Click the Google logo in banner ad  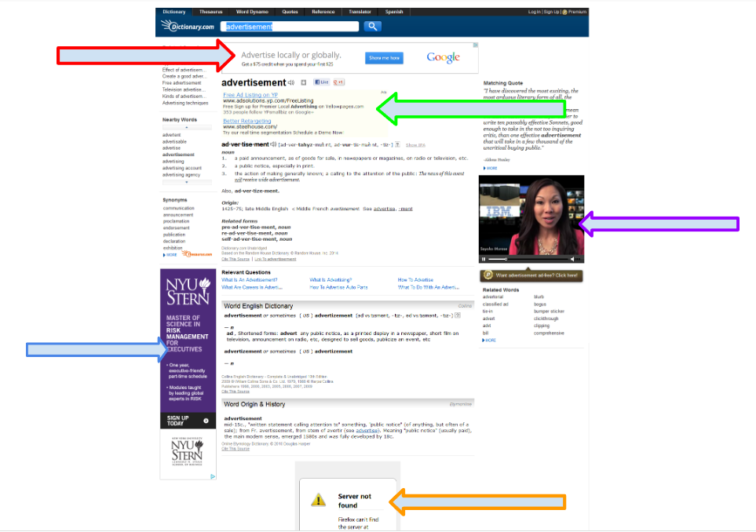point(443,58)
